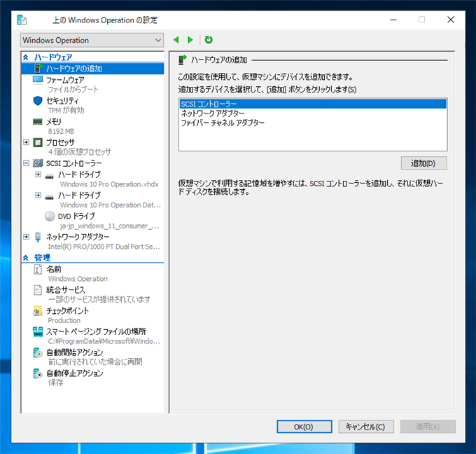This screenshot has height=454, width=476.
Task: Minimize the settings window
Action: coord(393,20)
